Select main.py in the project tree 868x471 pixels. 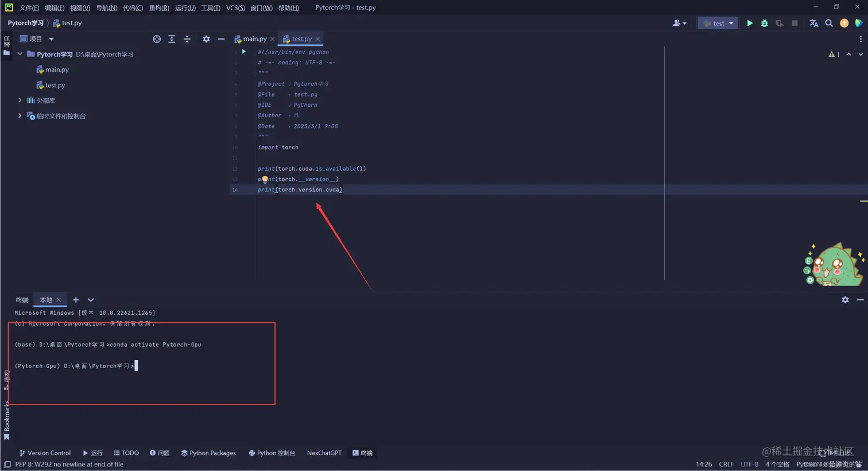coord(52,70)
